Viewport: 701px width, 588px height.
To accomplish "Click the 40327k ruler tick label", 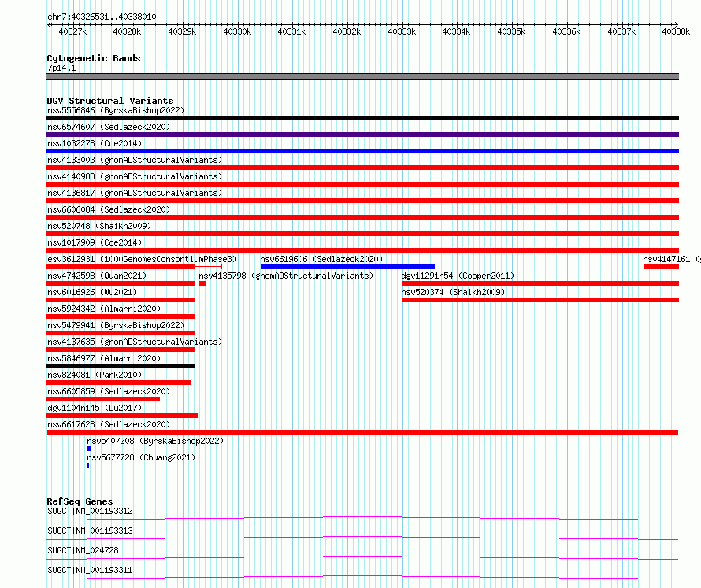I will [72, 31].
